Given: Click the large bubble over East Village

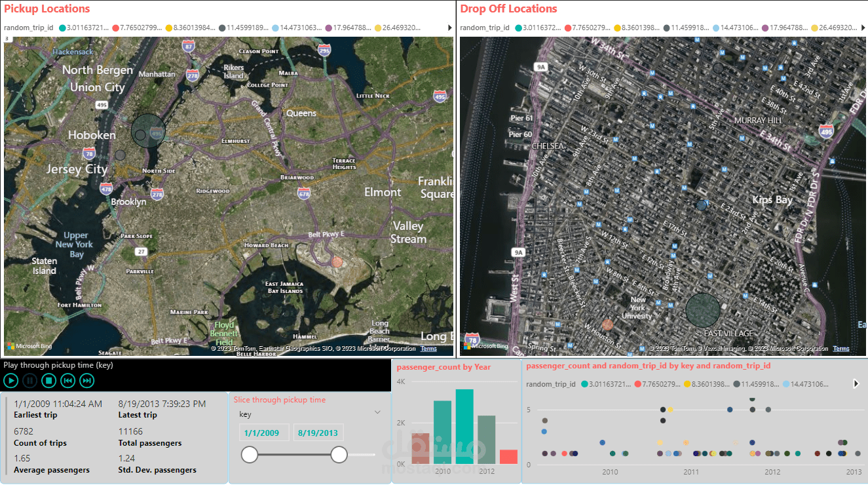Looking at the screenshot, I should 703,311.
